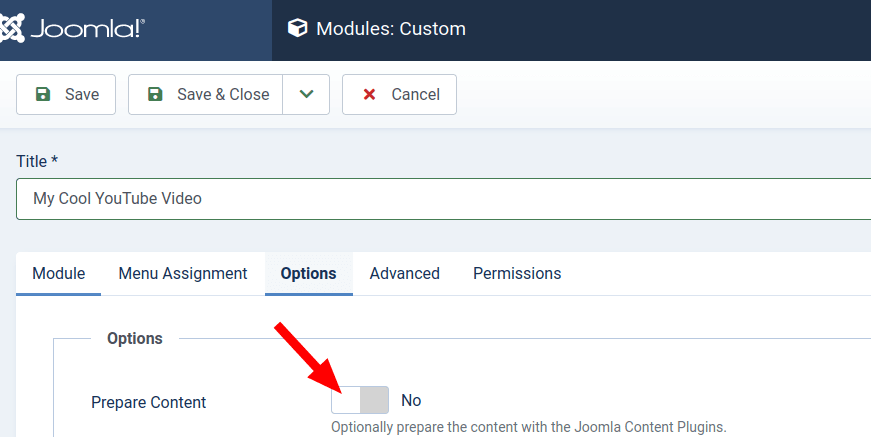Click the module cube icon in header
871x437 pixels.
click(x=297, y=28)
